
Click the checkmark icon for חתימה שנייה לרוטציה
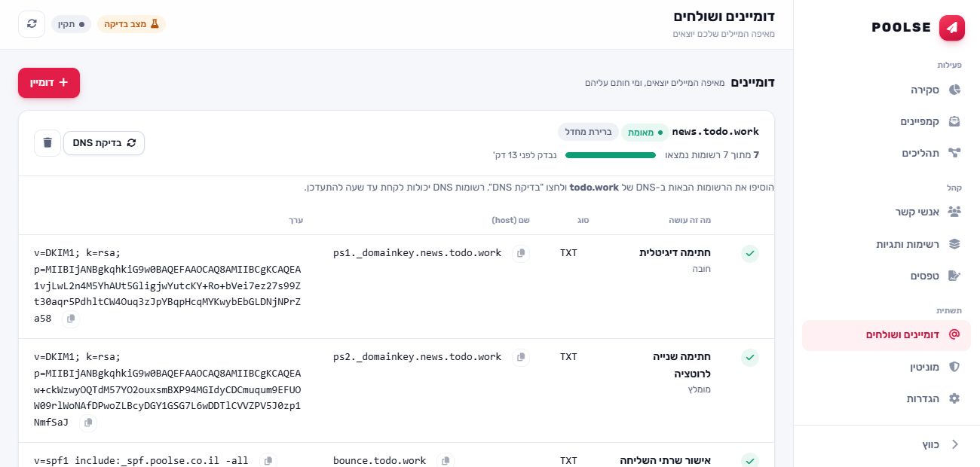pyautogui.click(x=750, y=358)
